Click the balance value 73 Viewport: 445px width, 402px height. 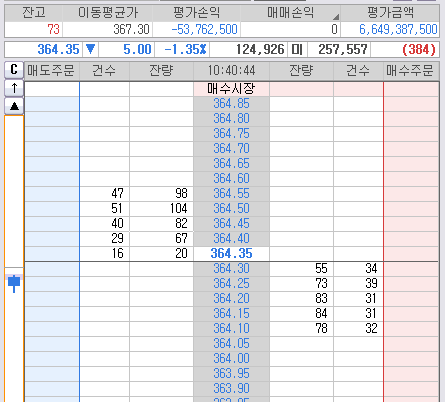[53, 30]
